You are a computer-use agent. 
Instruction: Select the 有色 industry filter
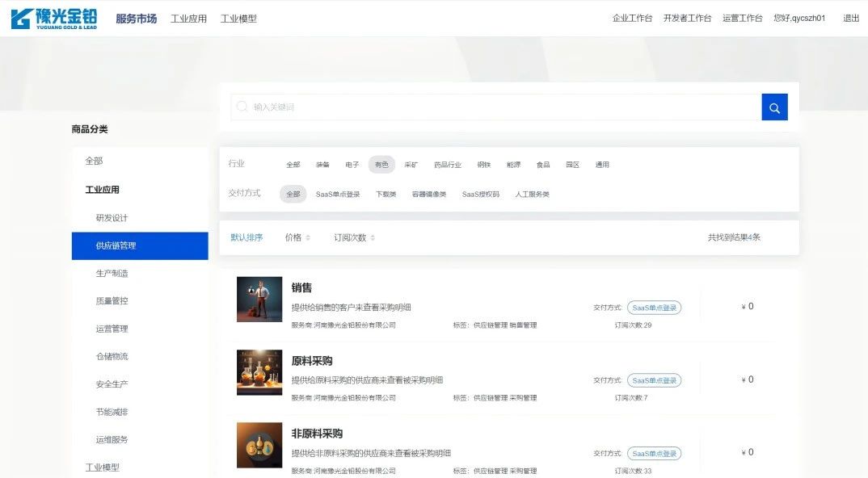point(381,165)
